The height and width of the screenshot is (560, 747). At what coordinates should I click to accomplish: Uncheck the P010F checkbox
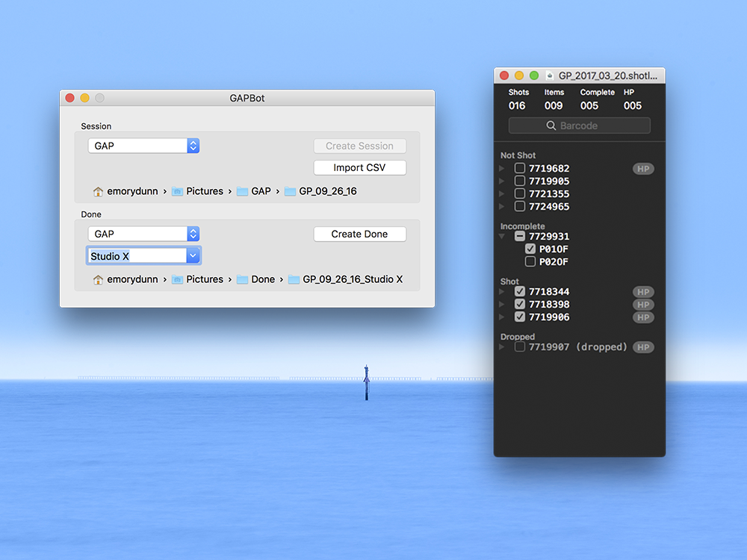click(x=530, y=249)
